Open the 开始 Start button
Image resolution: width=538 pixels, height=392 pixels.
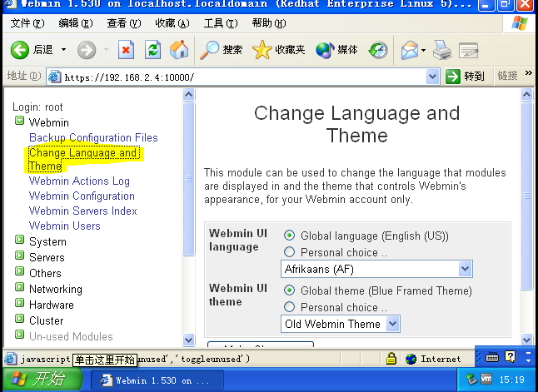coord(41,380)
